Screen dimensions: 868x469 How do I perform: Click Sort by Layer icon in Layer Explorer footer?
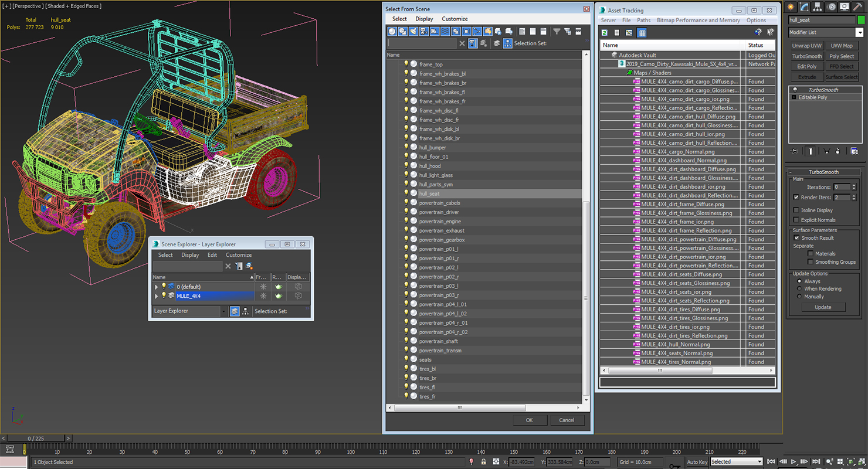(235, 311)
